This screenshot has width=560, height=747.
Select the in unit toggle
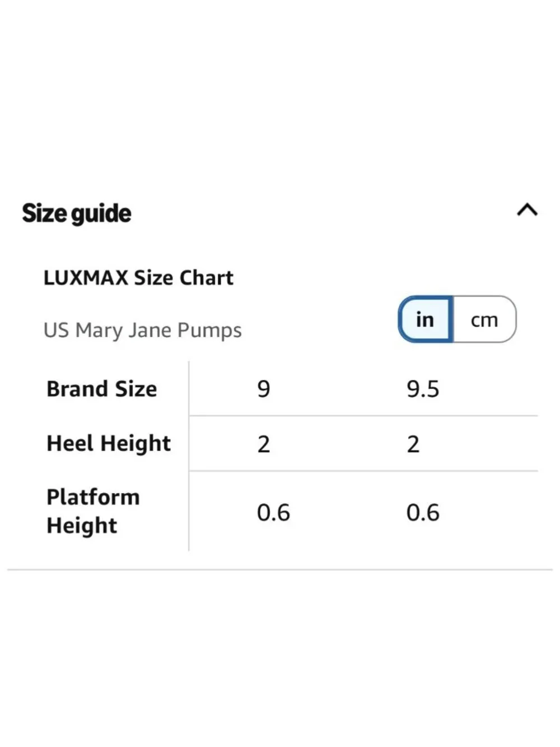pos(425,319)
